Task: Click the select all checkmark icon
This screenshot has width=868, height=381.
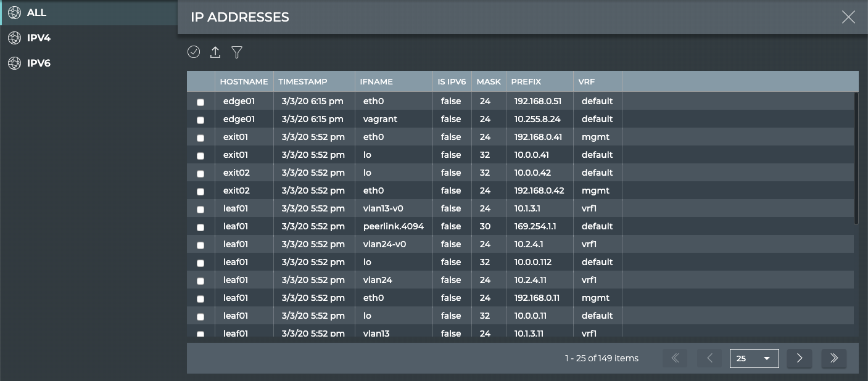Action: [194, 52]
